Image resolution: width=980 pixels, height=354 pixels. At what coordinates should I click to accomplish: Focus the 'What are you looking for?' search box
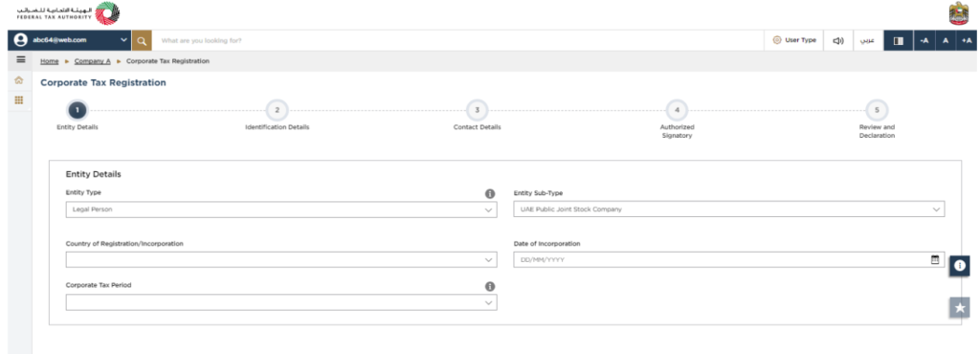tap(457, 40)
